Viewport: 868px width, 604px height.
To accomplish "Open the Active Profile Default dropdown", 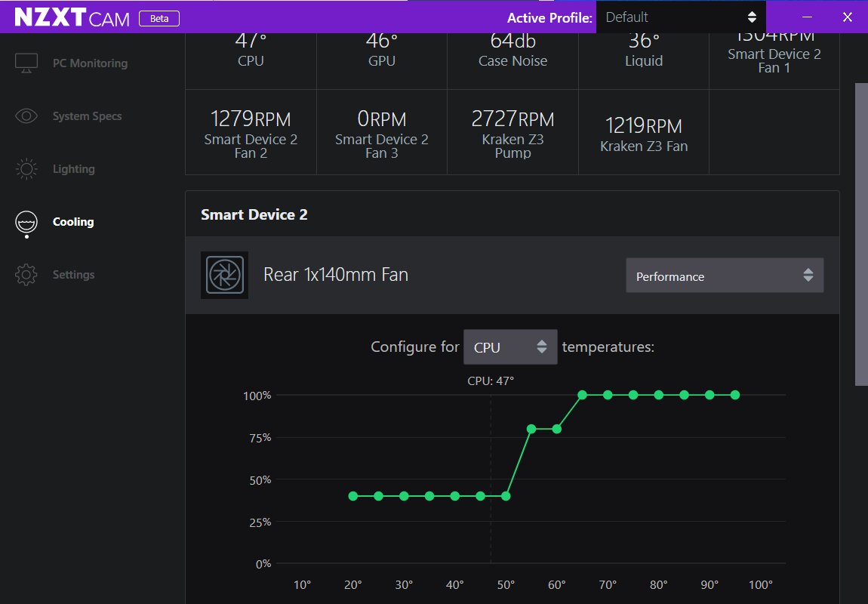I will click(x=681, y=17).
